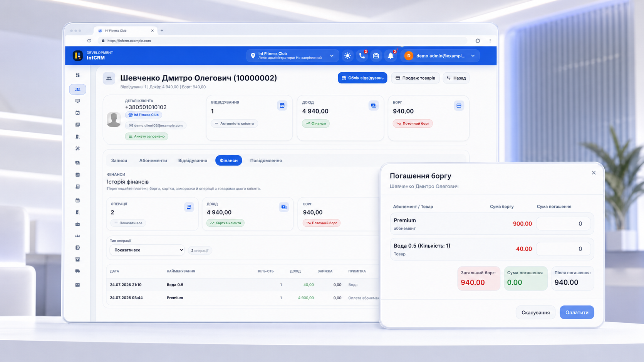Open the demo.admin user account dropdown
Screen dimensions: 644x362
coord(440,56)
